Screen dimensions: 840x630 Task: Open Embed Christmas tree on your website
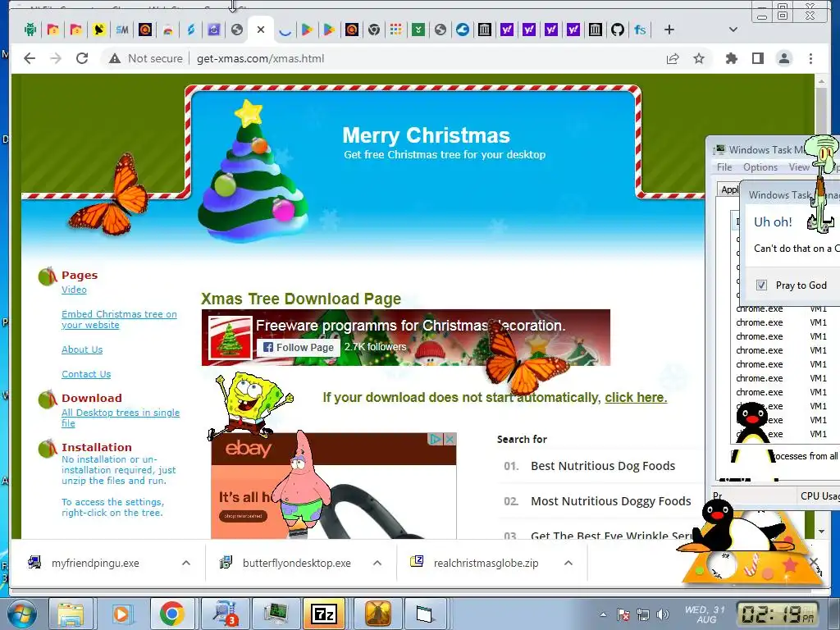tap(119, 319)
